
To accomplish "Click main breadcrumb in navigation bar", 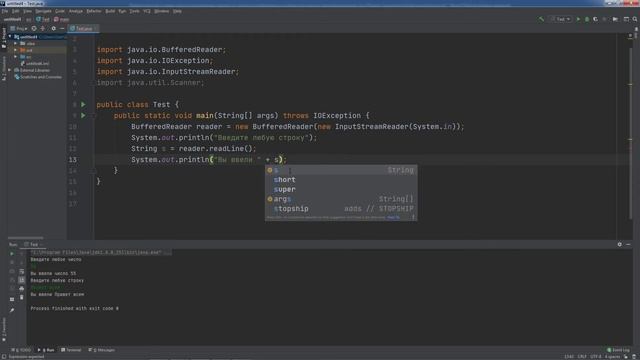I will coord(62,19).
